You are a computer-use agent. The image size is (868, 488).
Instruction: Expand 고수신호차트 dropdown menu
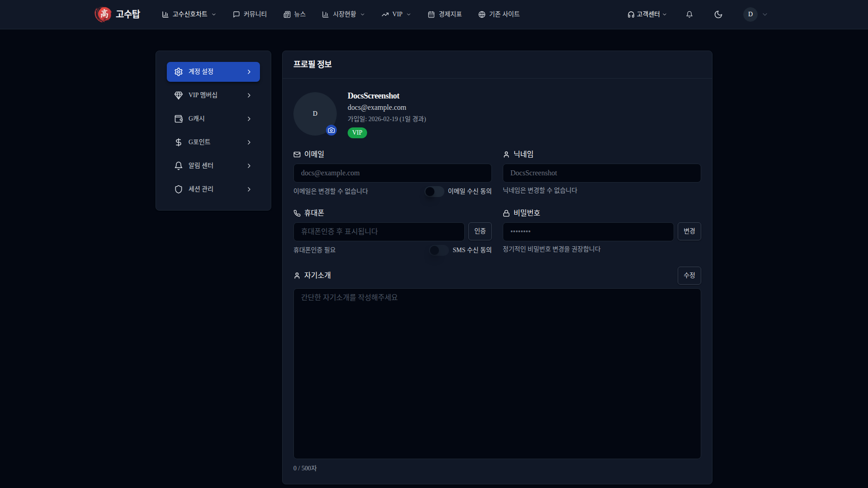point(189,14)
